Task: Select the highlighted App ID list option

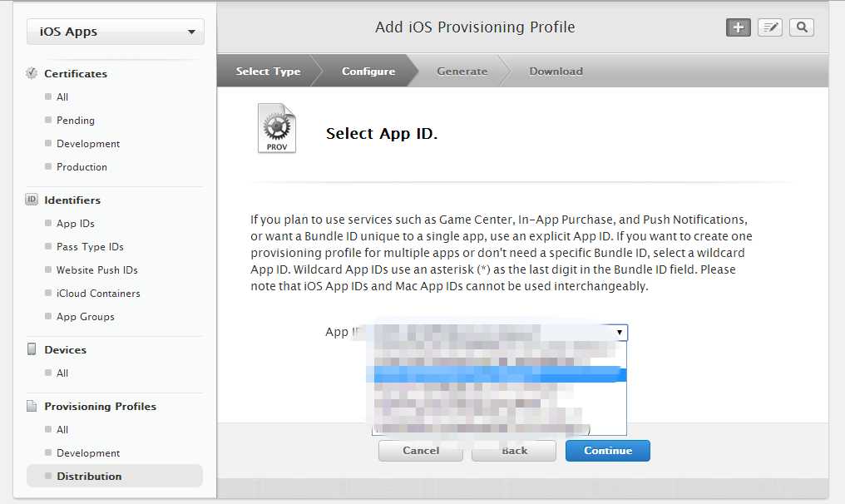Action: tap(499, 374)
